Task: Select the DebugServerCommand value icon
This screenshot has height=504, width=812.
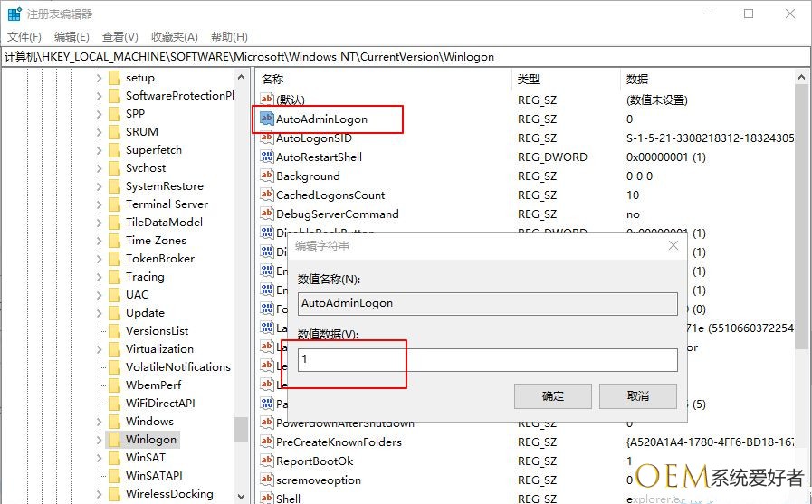Action: (x=266, y=214)
